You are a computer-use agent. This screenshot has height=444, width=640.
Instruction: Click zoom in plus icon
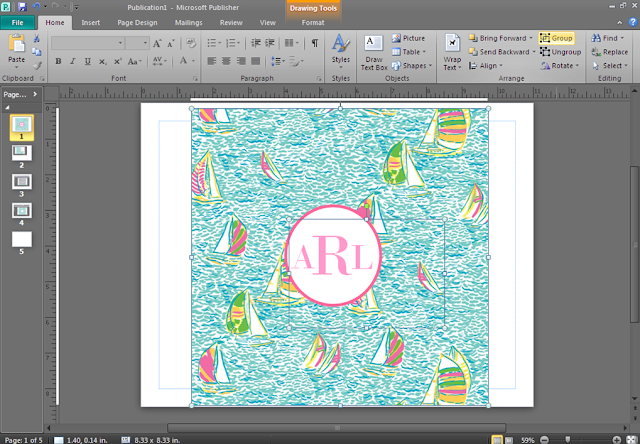[x=617, y=440]
